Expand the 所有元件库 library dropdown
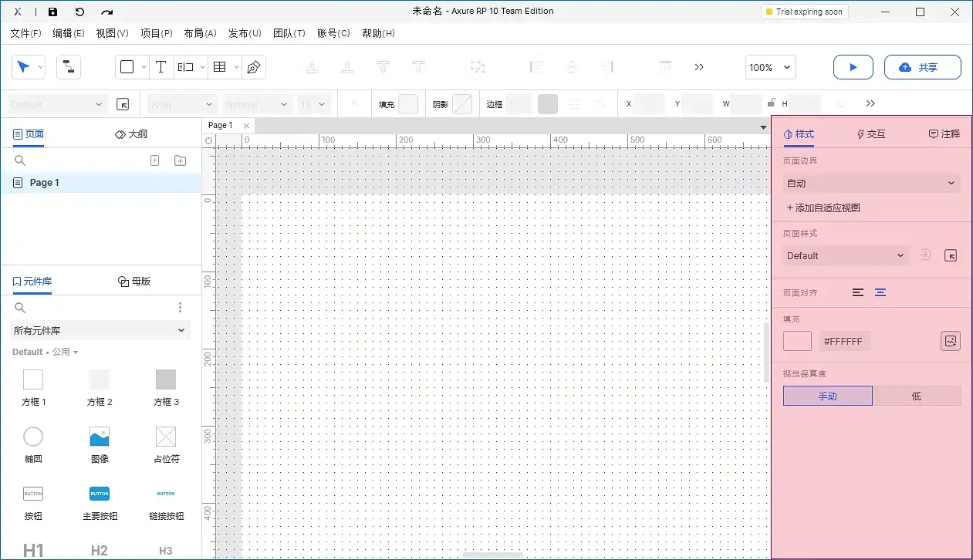 pos(100,330)
